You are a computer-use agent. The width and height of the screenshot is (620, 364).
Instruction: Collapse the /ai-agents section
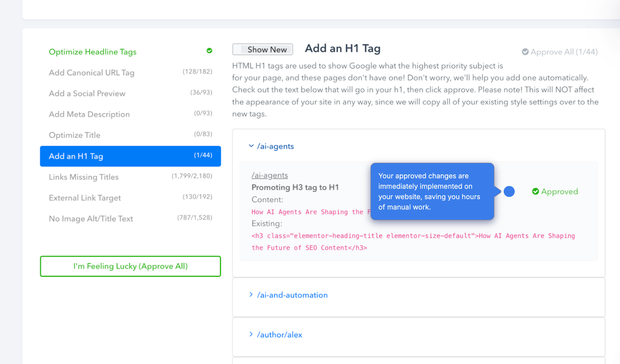251,146
